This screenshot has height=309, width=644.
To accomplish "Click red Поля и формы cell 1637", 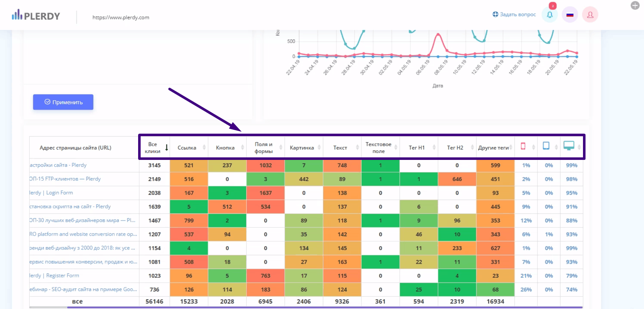I will click(x=265, y=193).
